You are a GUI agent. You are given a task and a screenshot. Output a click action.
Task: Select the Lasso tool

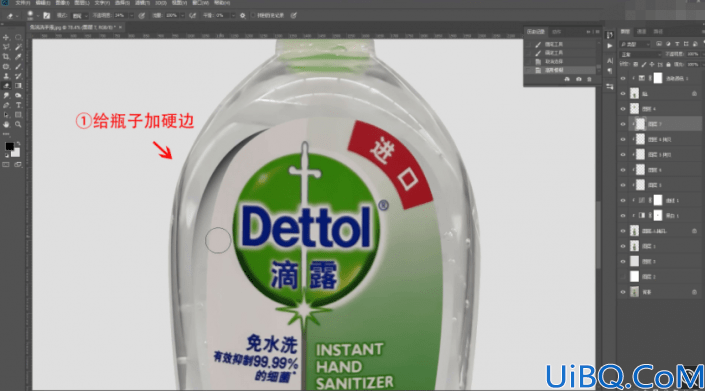click(6, 47)
